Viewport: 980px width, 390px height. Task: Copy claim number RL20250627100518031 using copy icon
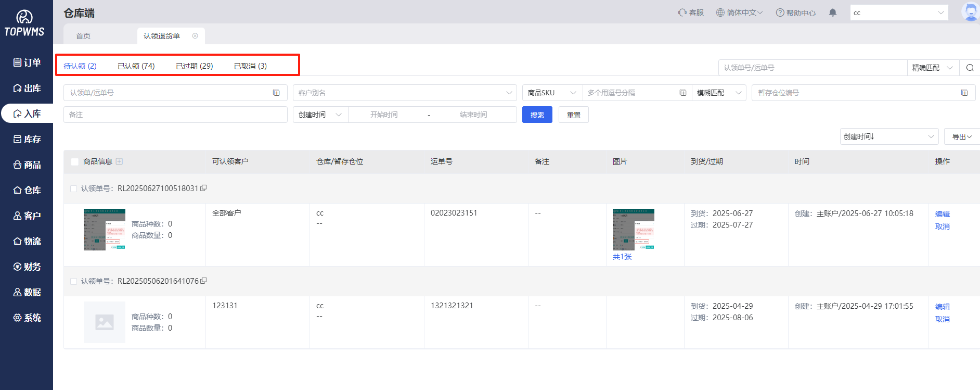[x=203, y=188]
